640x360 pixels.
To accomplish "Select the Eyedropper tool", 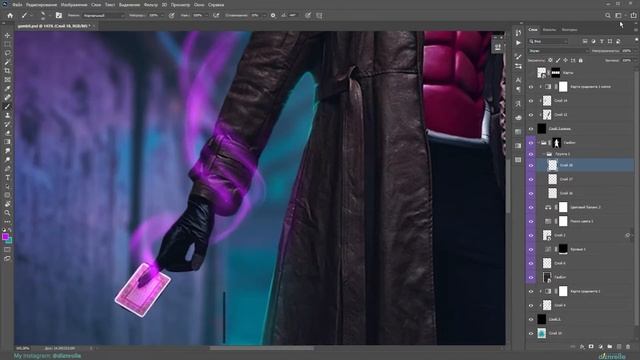I will pos(7,89).
